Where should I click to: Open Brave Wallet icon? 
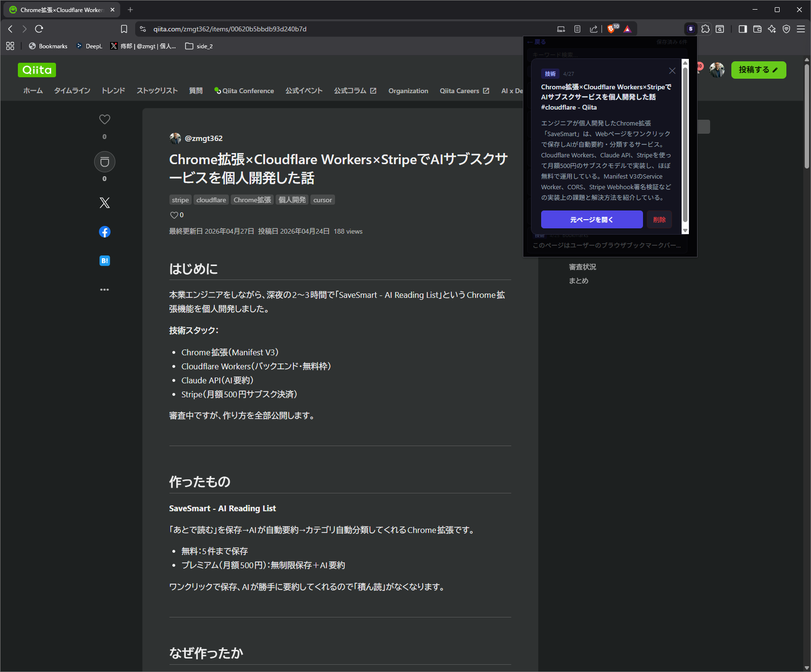(x=757, y=29)
